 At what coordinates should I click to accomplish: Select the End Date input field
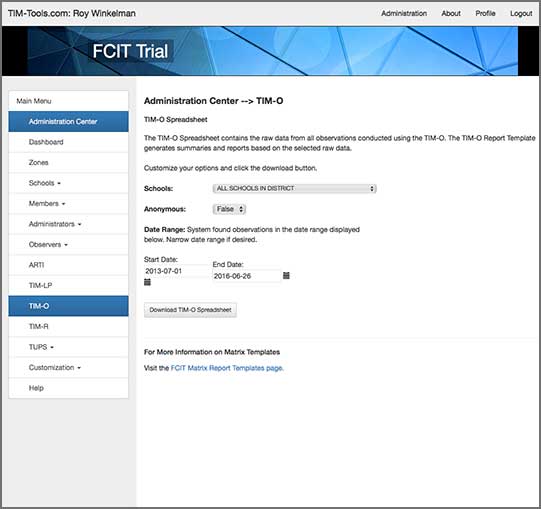coord(246,276)
